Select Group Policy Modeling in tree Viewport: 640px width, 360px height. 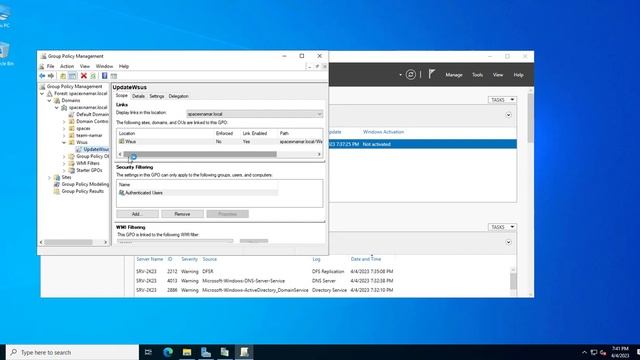85,184
